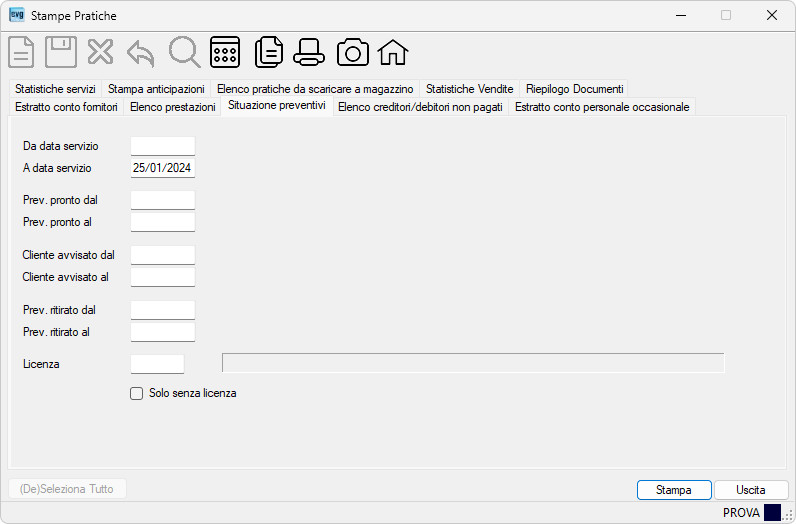Click the Undo arrow toolbar icon

[141, 53]
